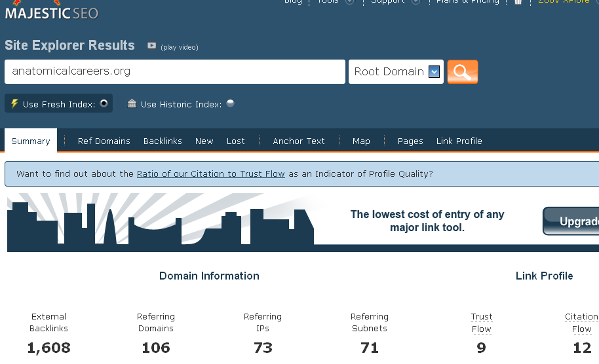Click the Citation Flow value 12

tap(582, 348)
